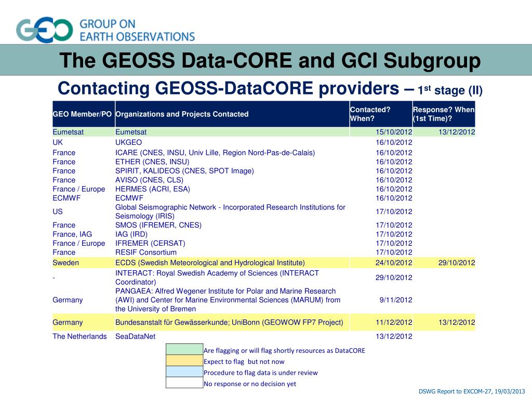
Task: Click GEOWOW row response date 13/12/2012
Action: pyautogui.click(x=457, y=322)
